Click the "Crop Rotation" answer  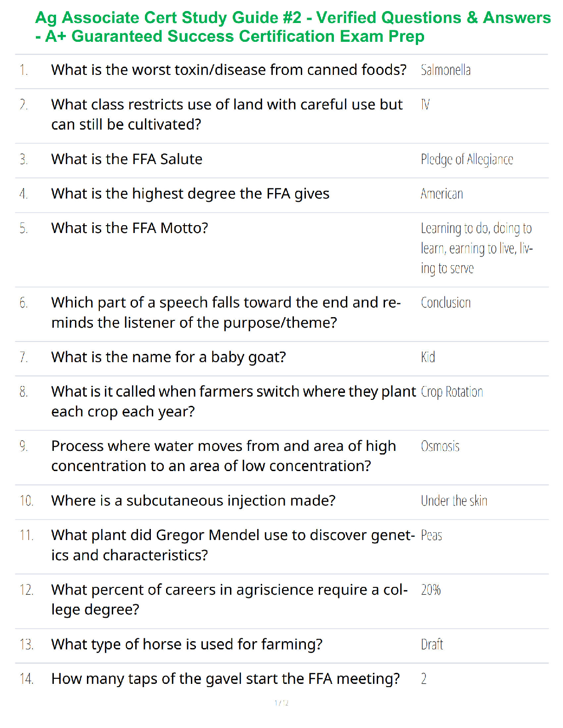coord(452,392)
